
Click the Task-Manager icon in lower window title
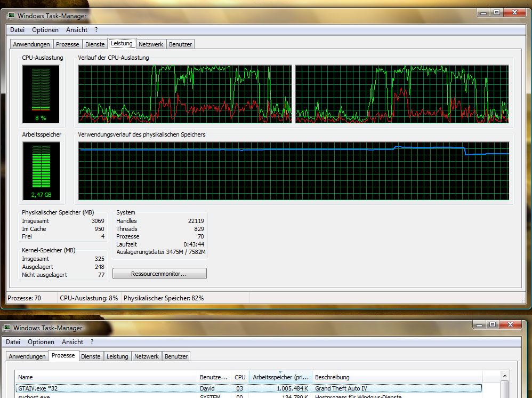point(7,328)
